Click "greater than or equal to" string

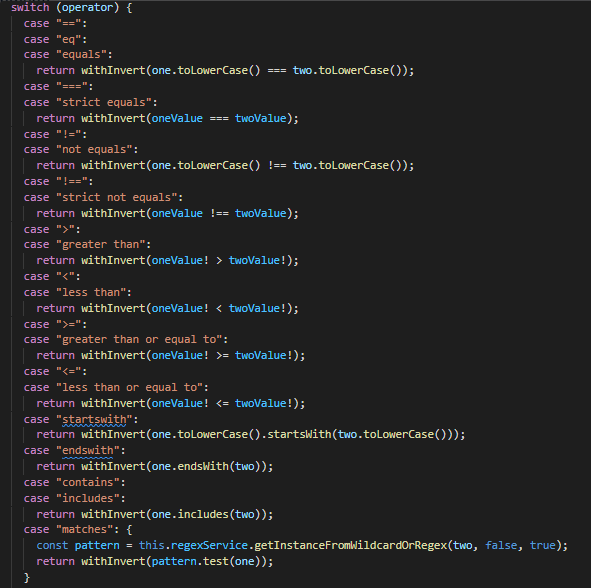139,340
